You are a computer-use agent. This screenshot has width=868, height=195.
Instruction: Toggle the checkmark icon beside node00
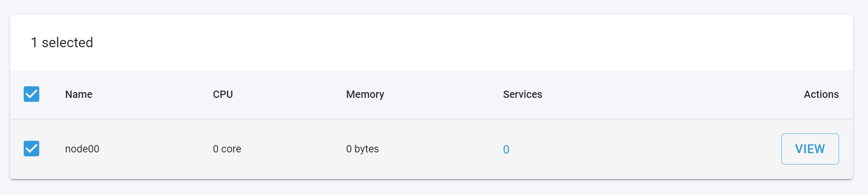click(x=31, y=149)
